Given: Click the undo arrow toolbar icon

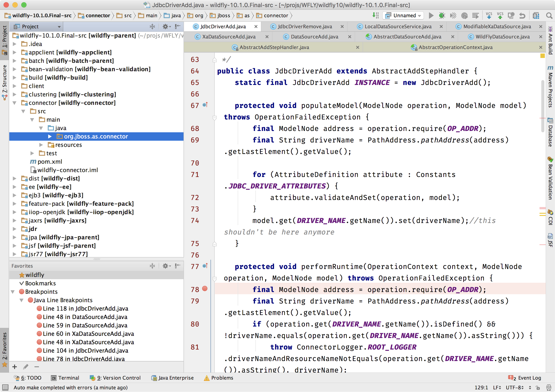Looking at the screenshot, I should 522,16.
